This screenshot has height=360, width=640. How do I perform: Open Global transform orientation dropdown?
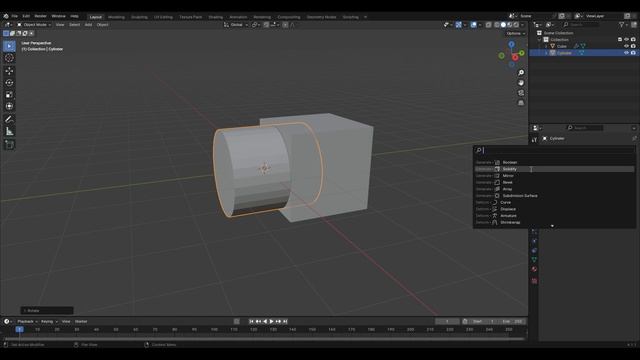[236, 25]
